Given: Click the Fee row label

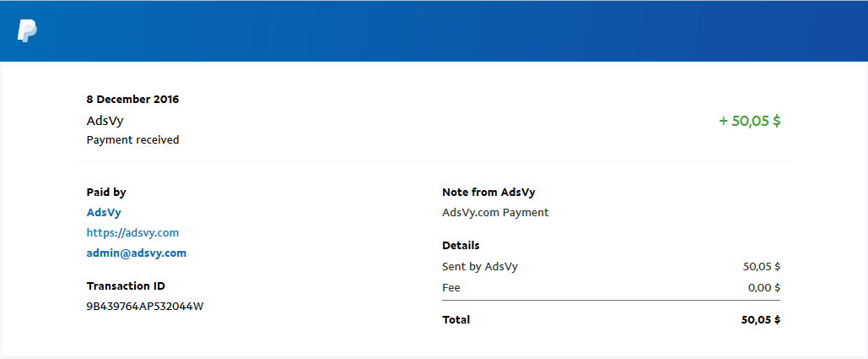Looking at the screenshot, I should point(451,287).
